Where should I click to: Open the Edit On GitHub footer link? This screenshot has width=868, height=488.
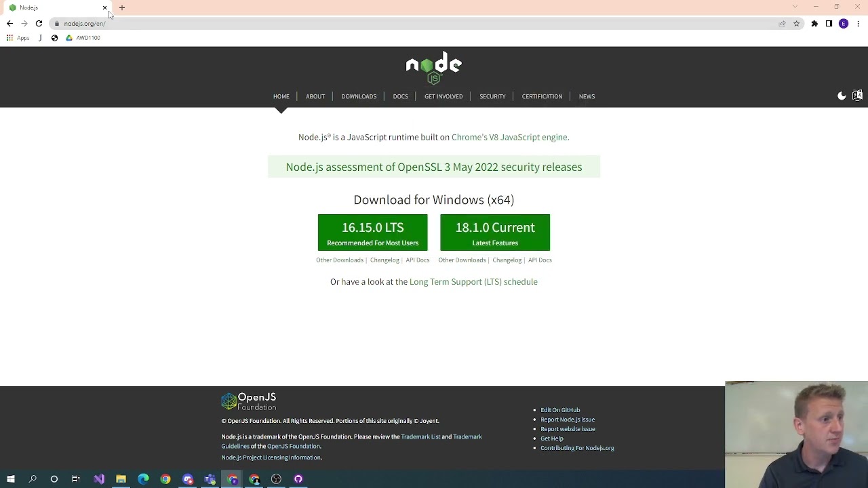(x=560, y=410)
